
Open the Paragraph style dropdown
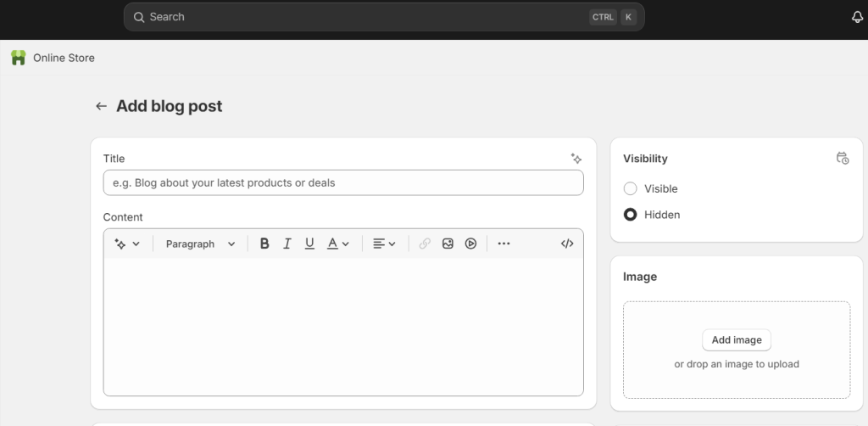tap(200, 244)
